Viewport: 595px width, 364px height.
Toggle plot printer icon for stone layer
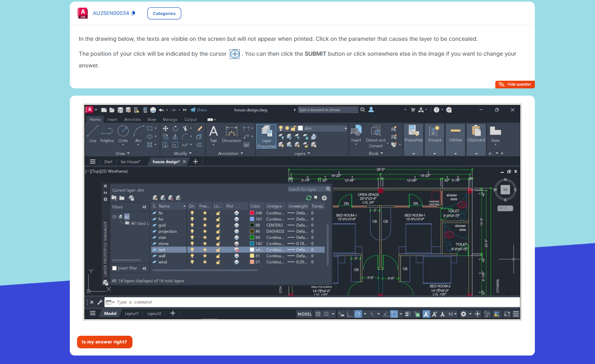[237, 244]
